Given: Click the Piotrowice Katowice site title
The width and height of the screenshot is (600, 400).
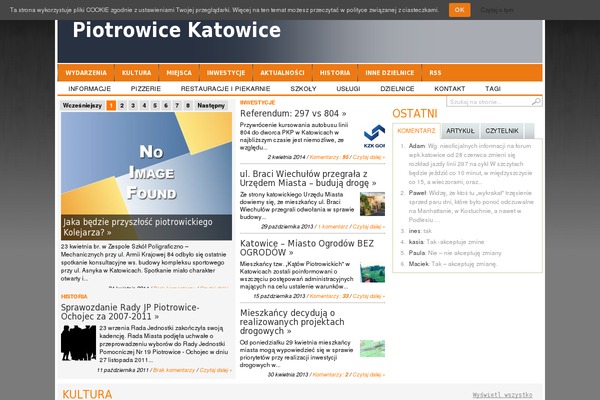Looking at the screenshot, I should 177,30.
